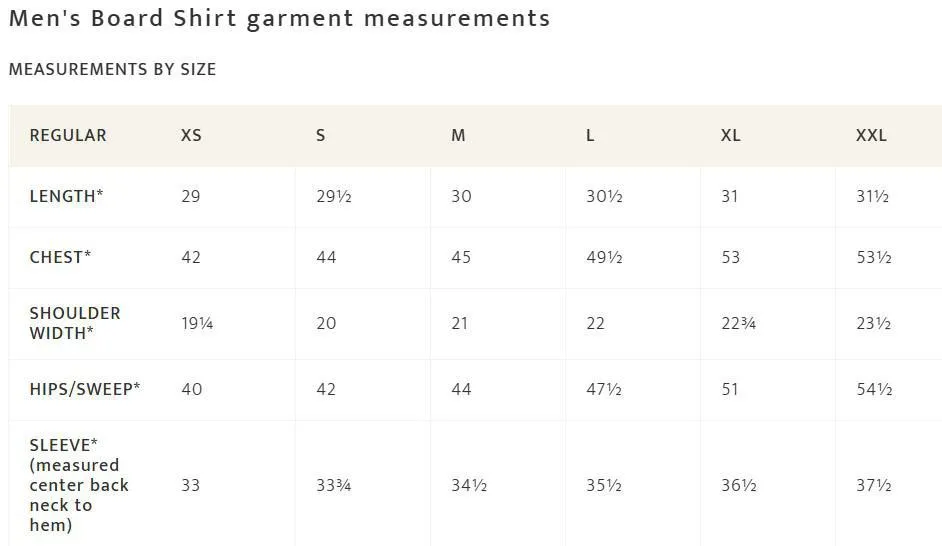Click the sleeve value 33¾ for size S
This screenshot has width=942, height=546.
click(333, 485)
